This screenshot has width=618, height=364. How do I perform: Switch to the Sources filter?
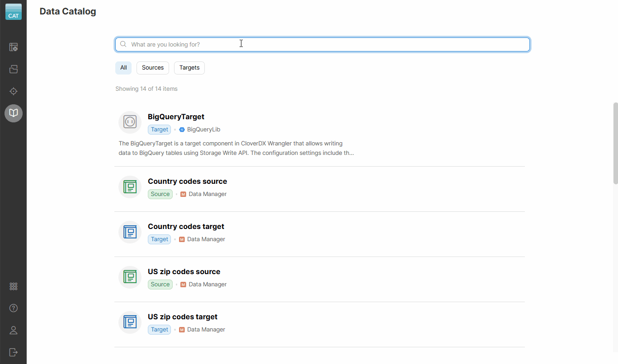pos(152,67)
